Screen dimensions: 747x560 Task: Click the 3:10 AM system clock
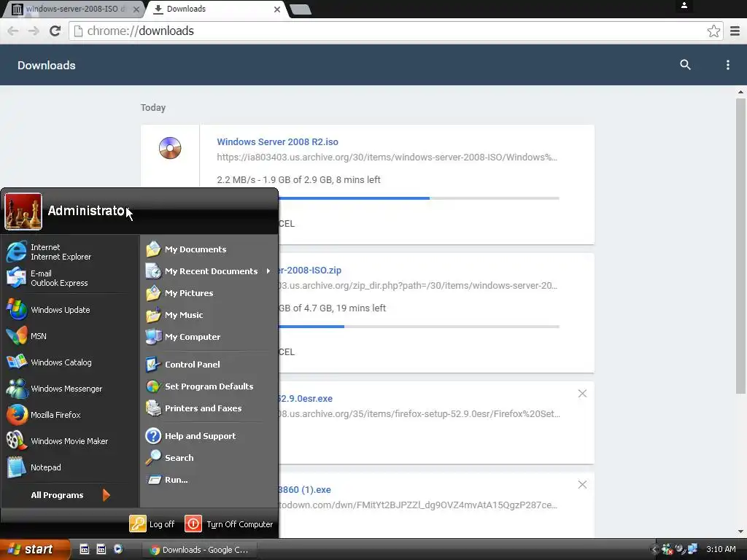[721, 549]
